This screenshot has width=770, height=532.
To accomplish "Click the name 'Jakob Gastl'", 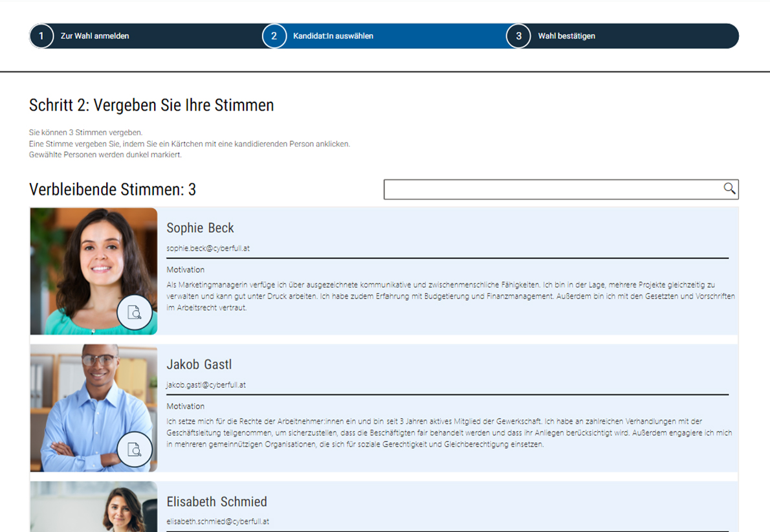I will pos(199,364).
